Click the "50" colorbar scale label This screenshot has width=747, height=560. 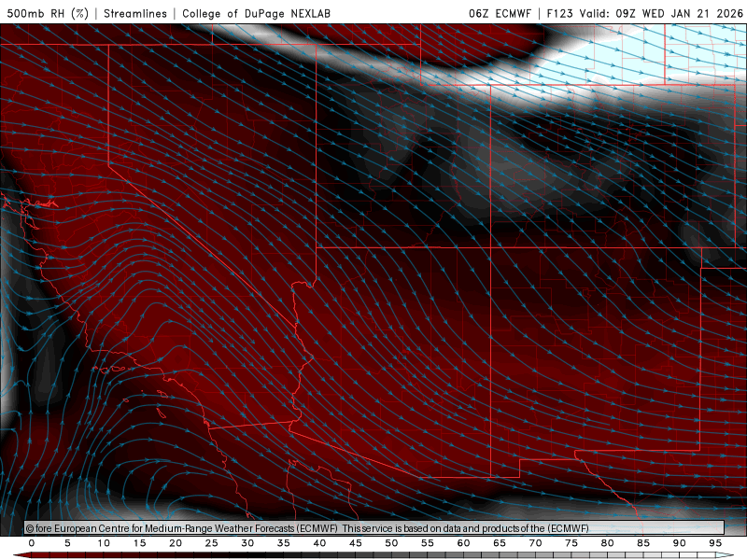point(391,543)
